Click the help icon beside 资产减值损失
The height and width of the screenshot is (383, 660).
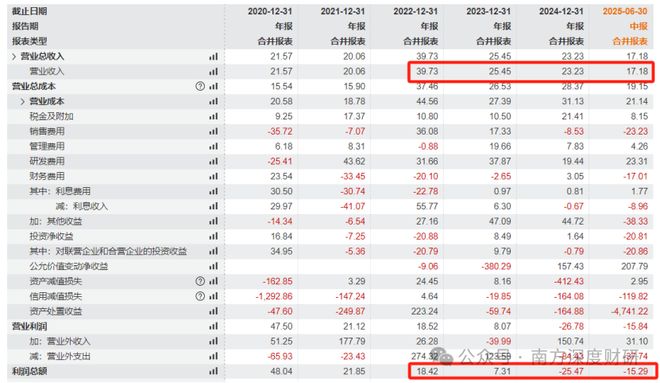pyautogui.click(x=200, y=281)
